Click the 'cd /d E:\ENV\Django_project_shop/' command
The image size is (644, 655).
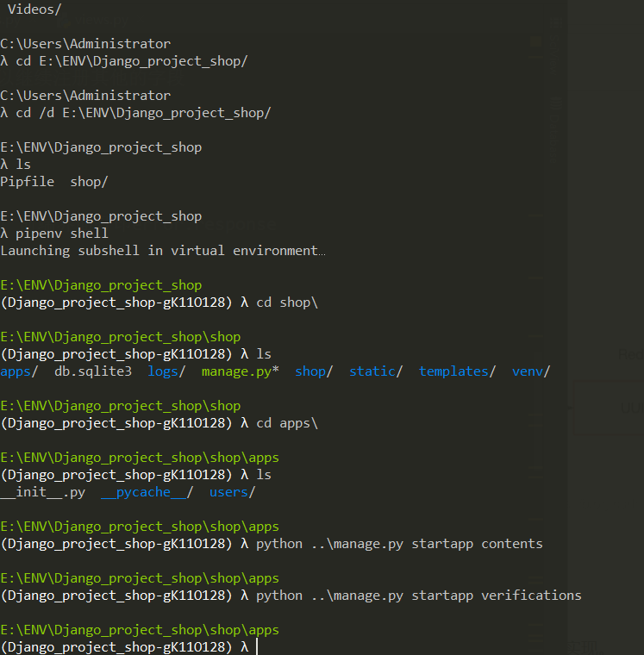[143, 113]
